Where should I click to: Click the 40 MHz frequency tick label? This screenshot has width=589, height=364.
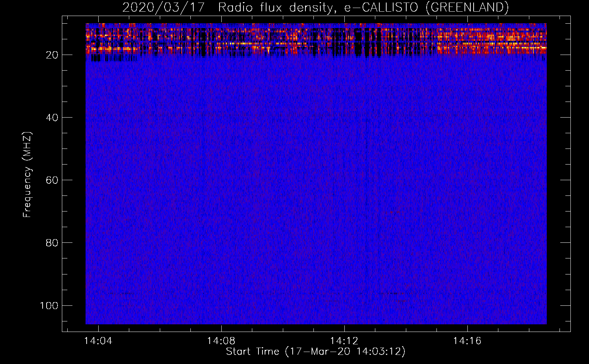click(x=52, y=118)
